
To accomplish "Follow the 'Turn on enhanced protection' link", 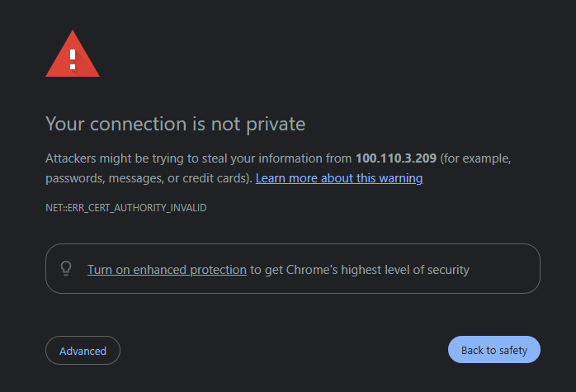I will point(167,269).
